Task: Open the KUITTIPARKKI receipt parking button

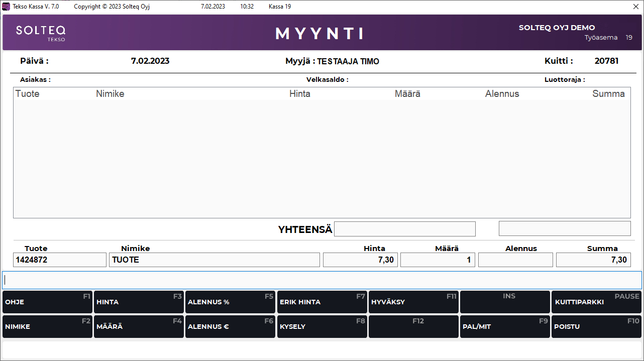Action: (596, 302)
